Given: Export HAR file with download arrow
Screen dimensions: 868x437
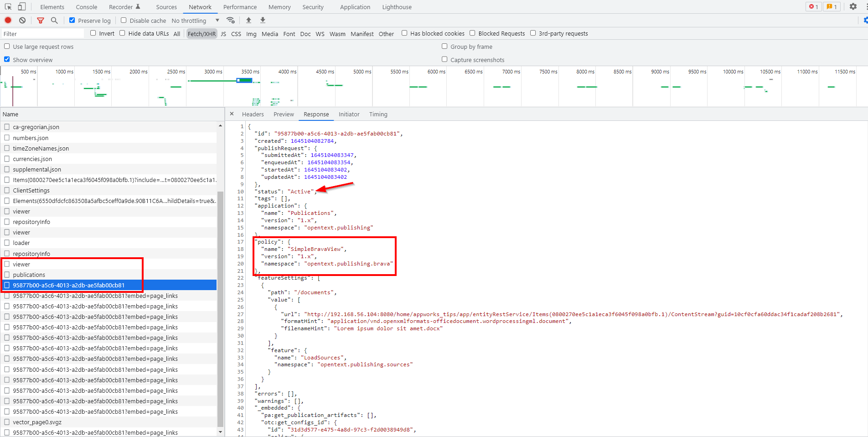Looking at the screenshot, I should click(x=263, y=21).
